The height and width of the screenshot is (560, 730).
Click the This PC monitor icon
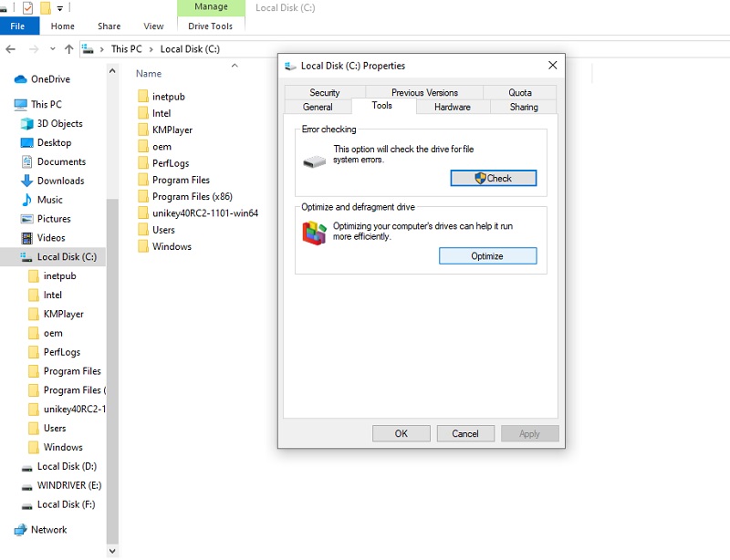20,105
